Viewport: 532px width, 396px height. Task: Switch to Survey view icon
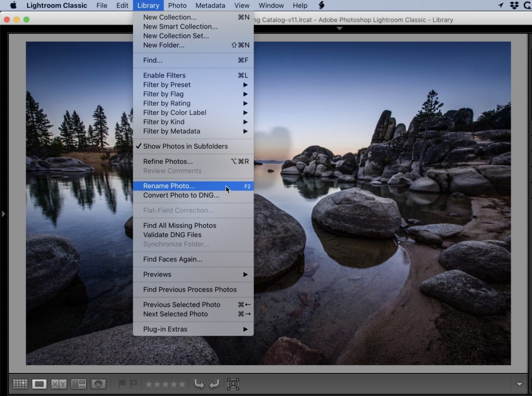78,384
